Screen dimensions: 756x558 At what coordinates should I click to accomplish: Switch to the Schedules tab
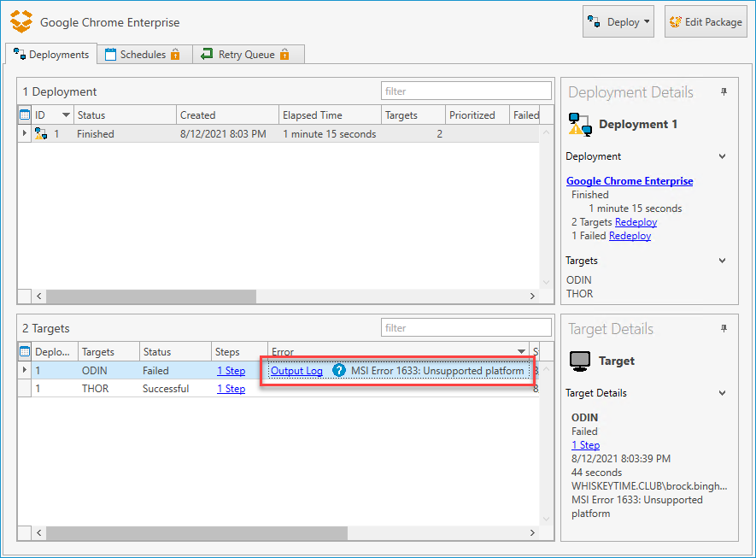144,55
